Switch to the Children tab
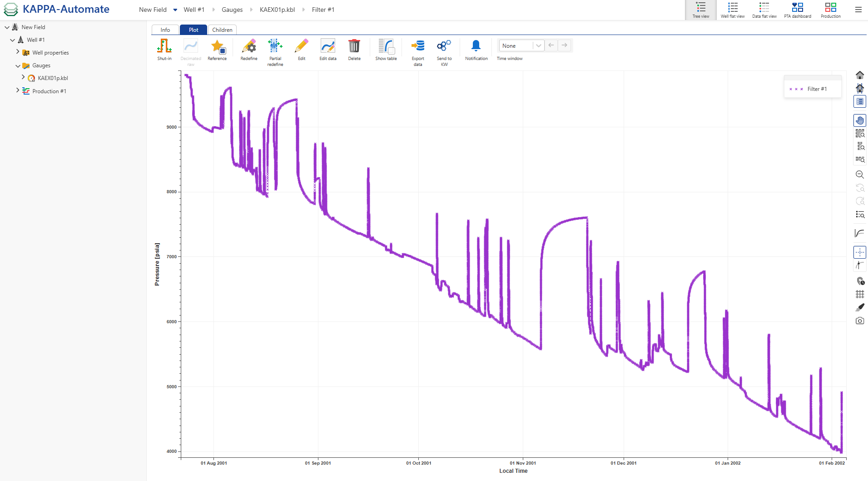The height and width of the screenshot is (481, 868). pyautogui.click(x=222, y=30)
